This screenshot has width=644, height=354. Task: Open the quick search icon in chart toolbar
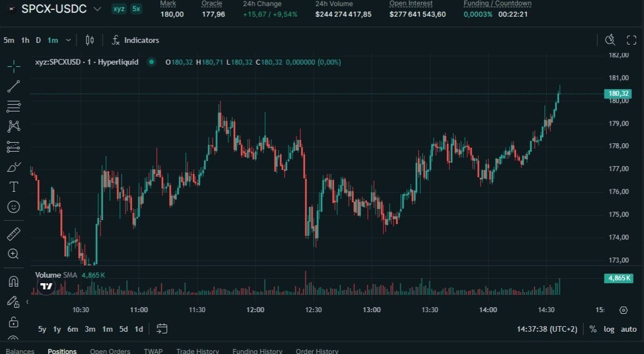click(x=611, y=40)
